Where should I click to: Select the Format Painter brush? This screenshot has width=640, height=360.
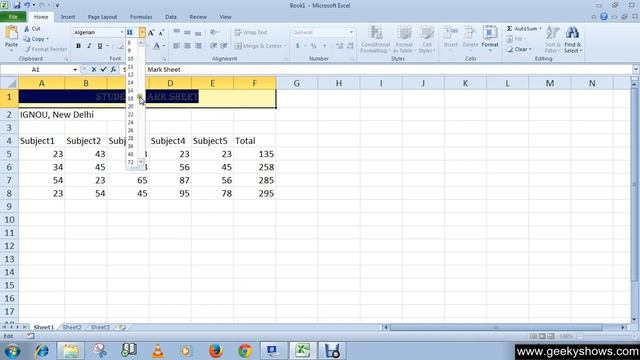(x=28, y=49)
